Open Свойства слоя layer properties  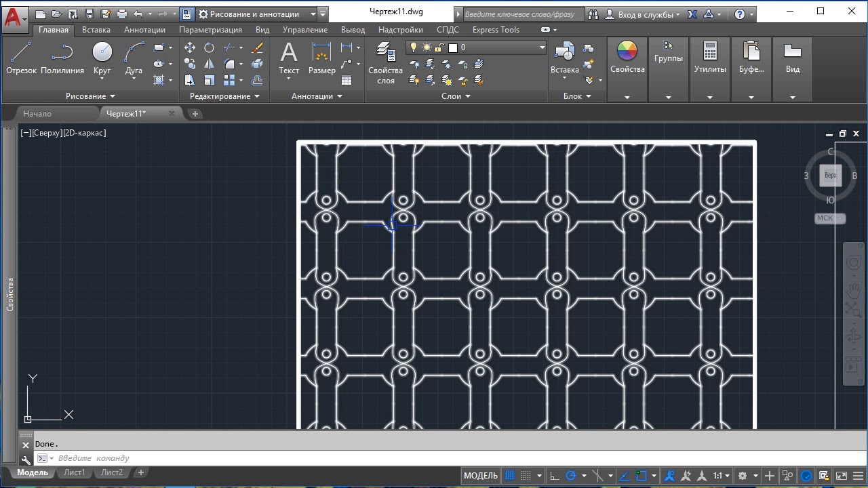[x=385, y=62]
